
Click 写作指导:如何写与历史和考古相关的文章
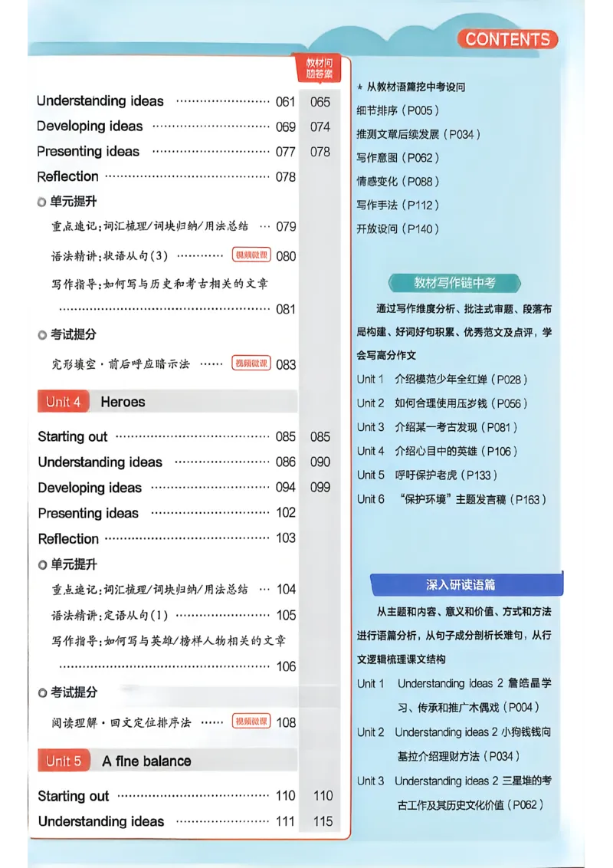click(x=159, y=284)
